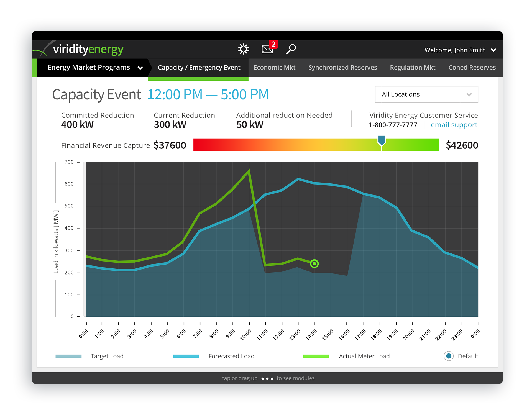The image size is (532, 415).
Task: Click the Target Load legend swatch
Action: pyautogui.click(x=68, y=356)
